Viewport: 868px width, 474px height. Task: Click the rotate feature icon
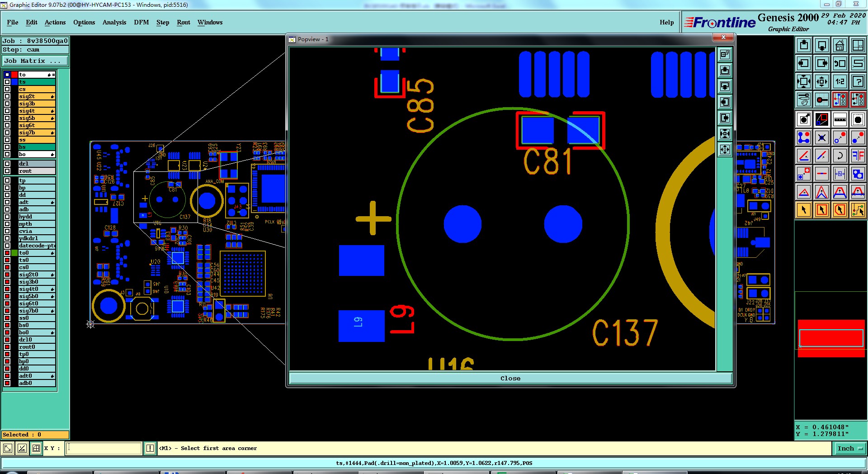pos(840,156)
